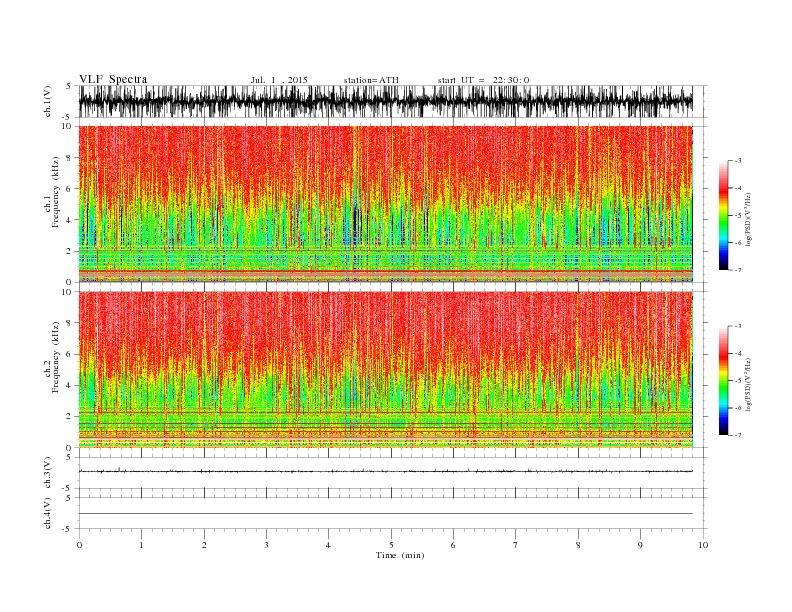The image size is (792, 612).
Task: Click the "-7" tick on lower color bar
Action: click(737, 435)
